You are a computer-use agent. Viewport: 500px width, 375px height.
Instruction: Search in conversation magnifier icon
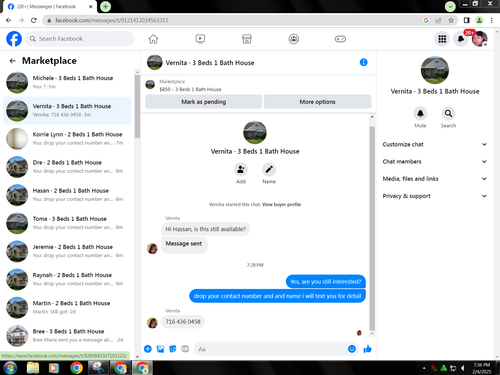tap(448, 114)
